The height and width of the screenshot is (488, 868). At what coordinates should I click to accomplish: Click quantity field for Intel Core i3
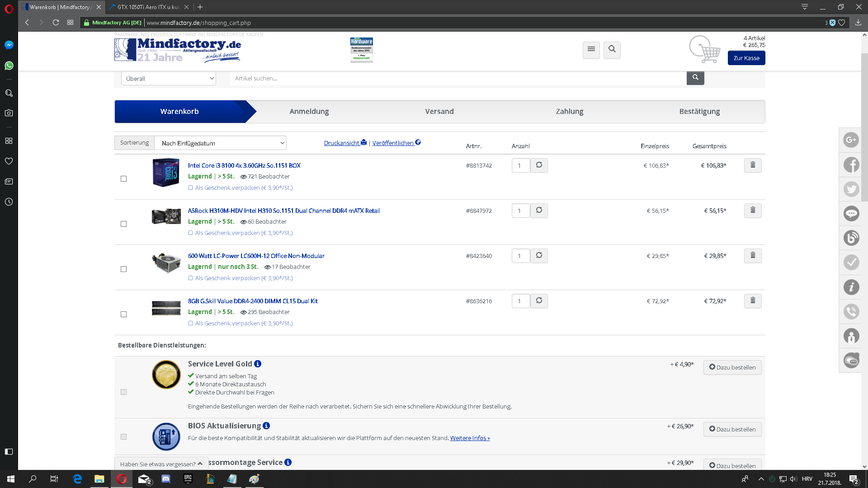[521, 165]
